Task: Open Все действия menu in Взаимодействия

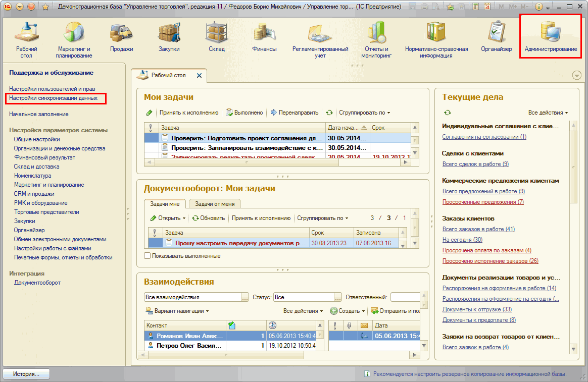Action: pyautogui.click(x=303, y=311)
